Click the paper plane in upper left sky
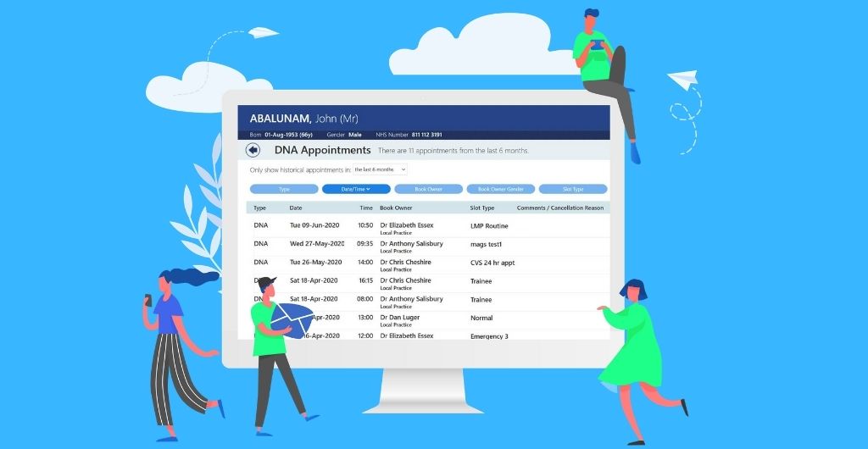 pos(264,34)
